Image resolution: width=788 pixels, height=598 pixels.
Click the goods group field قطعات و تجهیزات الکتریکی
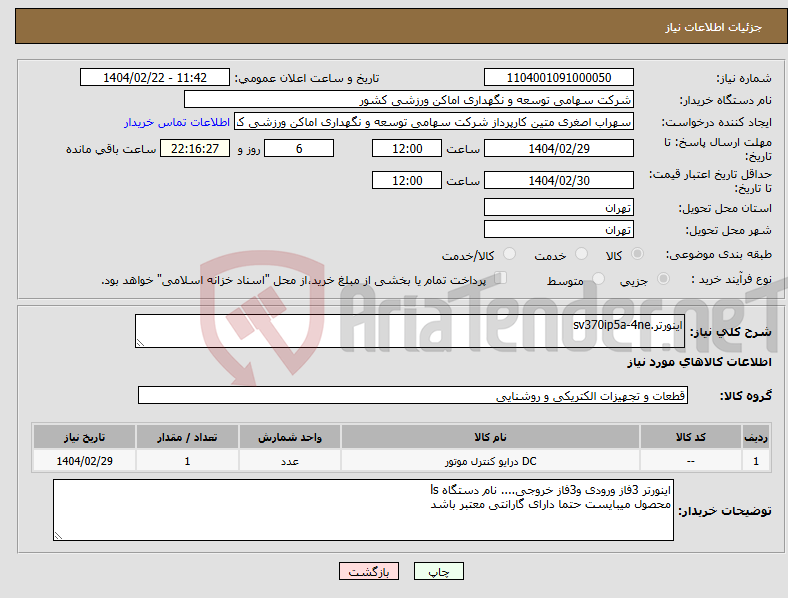tap(413, 395)
